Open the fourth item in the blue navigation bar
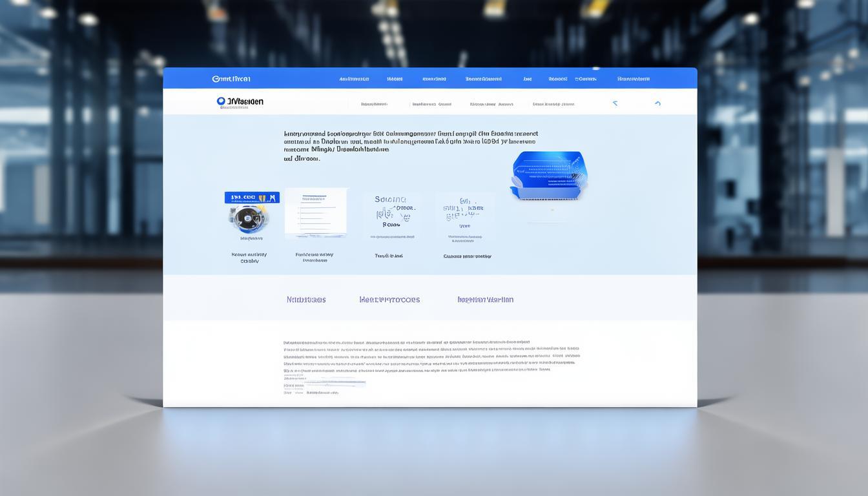Viewport: 868px width, 496px height. coord(483,79)
